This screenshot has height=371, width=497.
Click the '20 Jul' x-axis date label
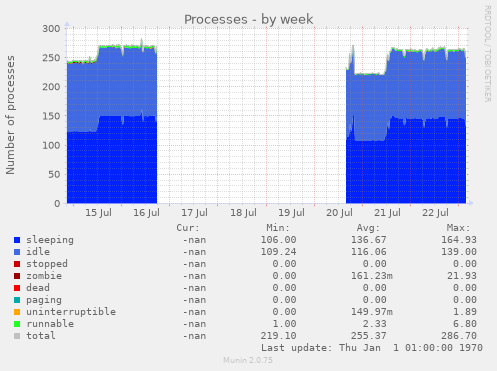(x=339, y=213)
